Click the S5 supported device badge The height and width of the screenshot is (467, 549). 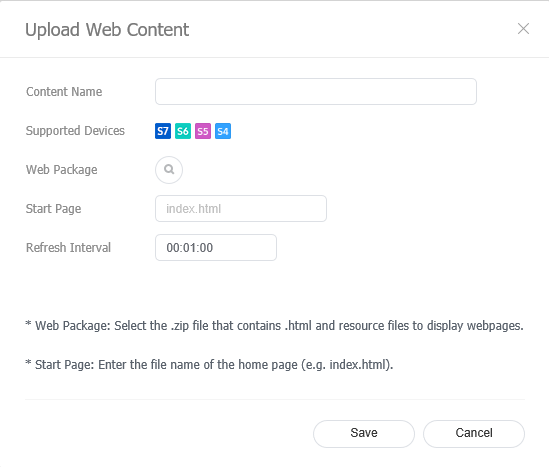[203, 131]
